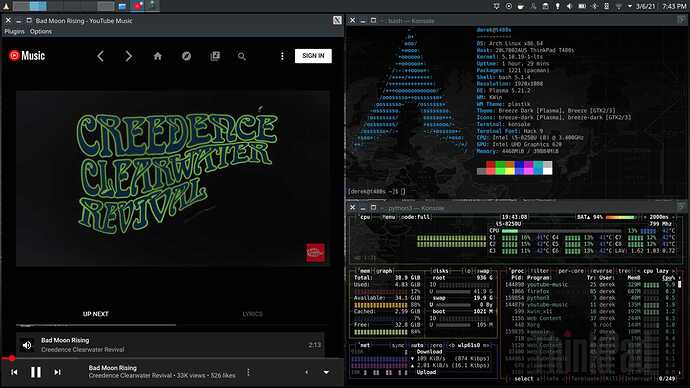The width and height of the screenshot is (690, 388).
Task: Select the firefox process row
Action: (591, 291)
